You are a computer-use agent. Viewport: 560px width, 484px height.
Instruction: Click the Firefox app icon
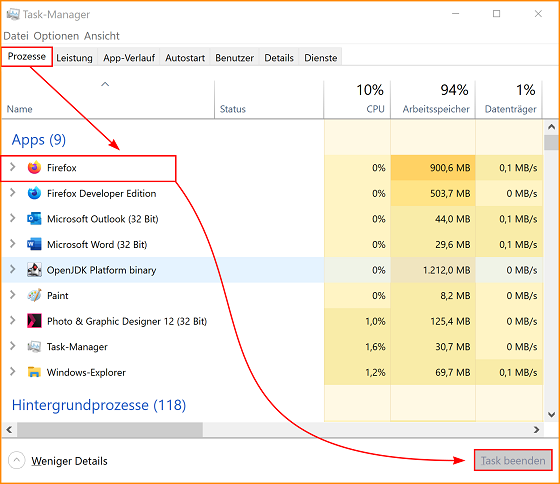[x=34, y=168]
